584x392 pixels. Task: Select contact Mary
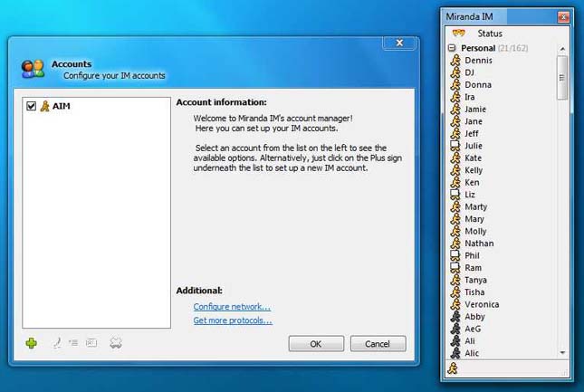pos(474,219)
